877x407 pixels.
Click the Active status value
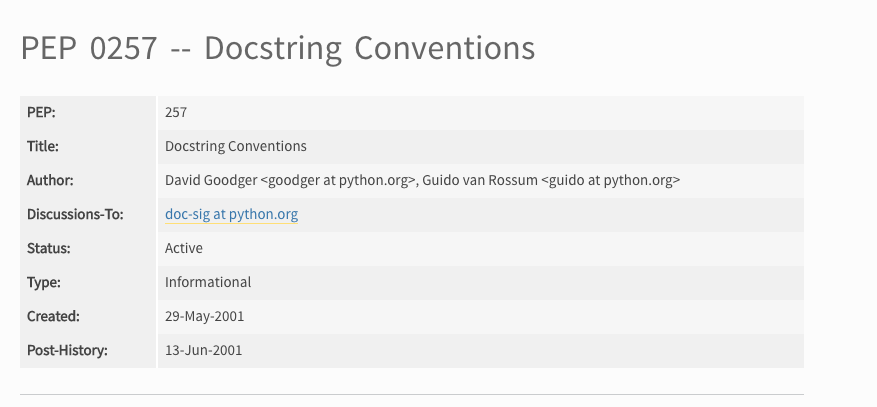click(x=184, y=248)
